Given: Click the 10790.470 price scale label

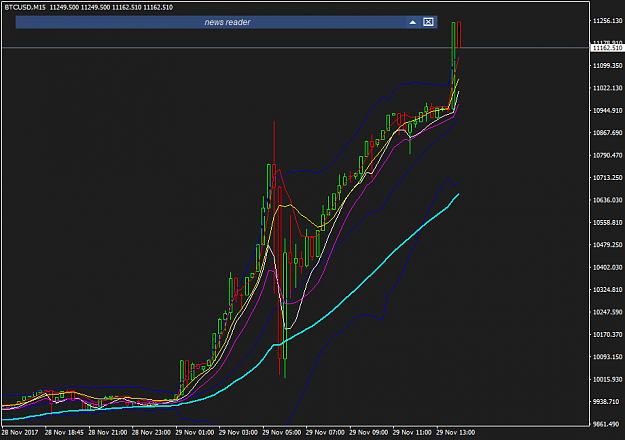Looking at the screenshot, I should pos(607,155).
